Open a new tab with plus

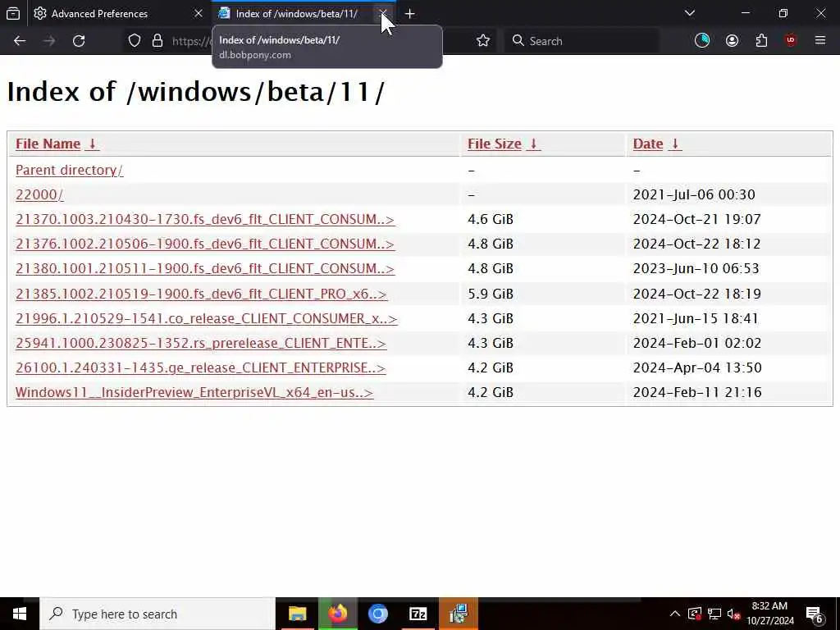coord(410,13)
